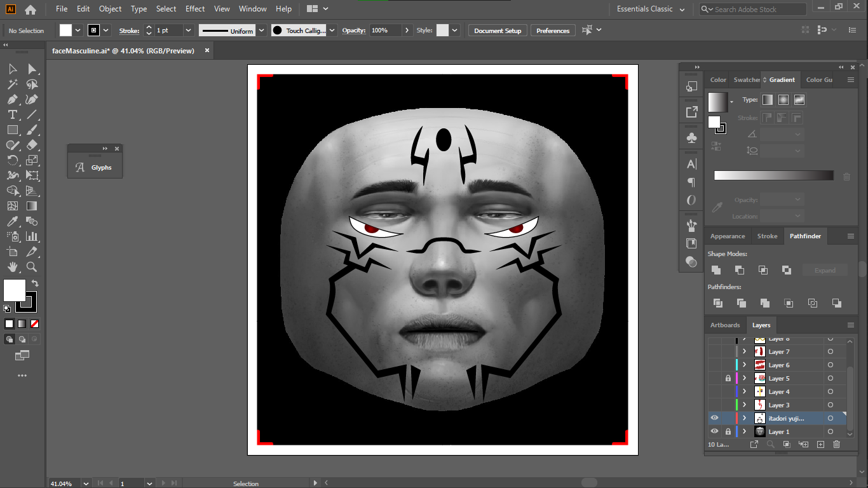
Task: Expand itadori yuji layer contents
Action: (744, 418)
